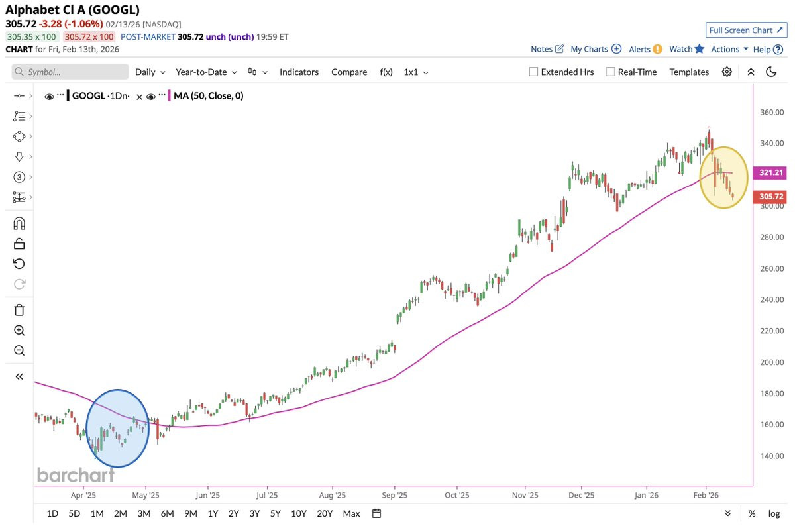The width and height of the screenshot is (795, 532).
Task: Expand the Actions dropdown
Action: coord(729,49)
